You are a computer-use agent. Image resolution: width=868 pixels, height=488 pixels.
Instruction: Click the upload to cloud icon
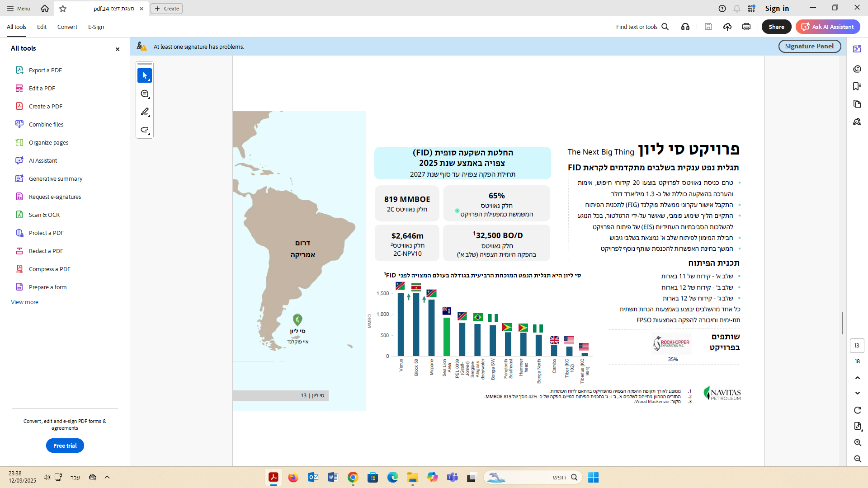[x=727, y=27]
